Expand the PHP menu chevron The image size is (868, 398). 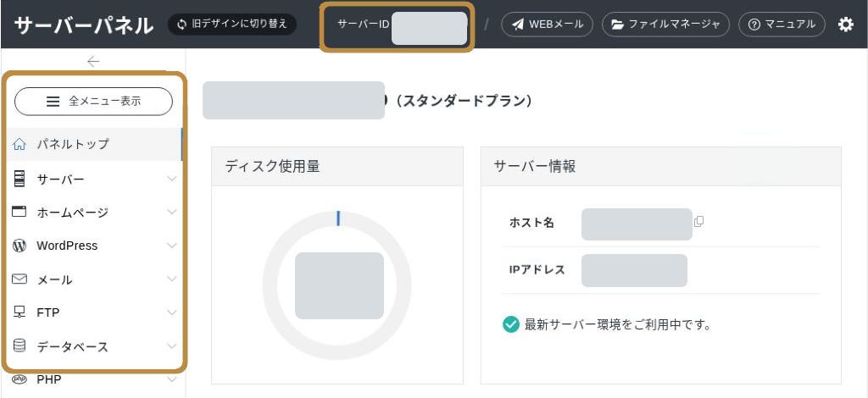click(171, 379)
